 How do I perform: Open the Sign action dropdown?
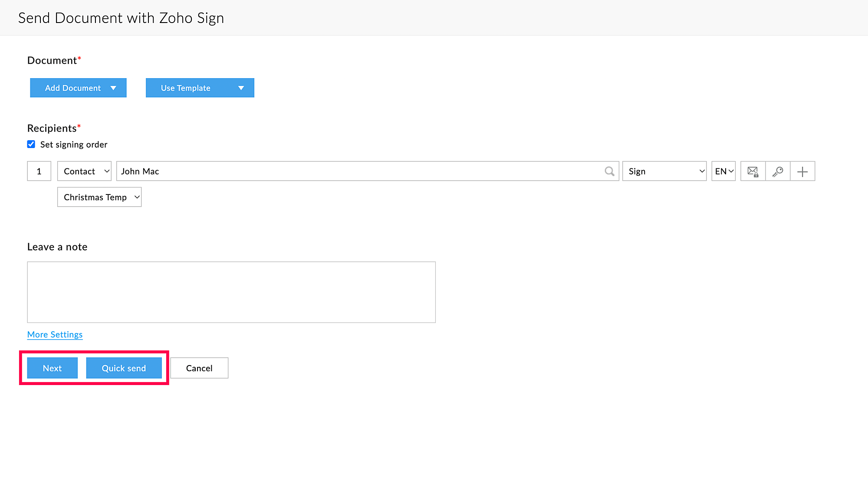664,171
